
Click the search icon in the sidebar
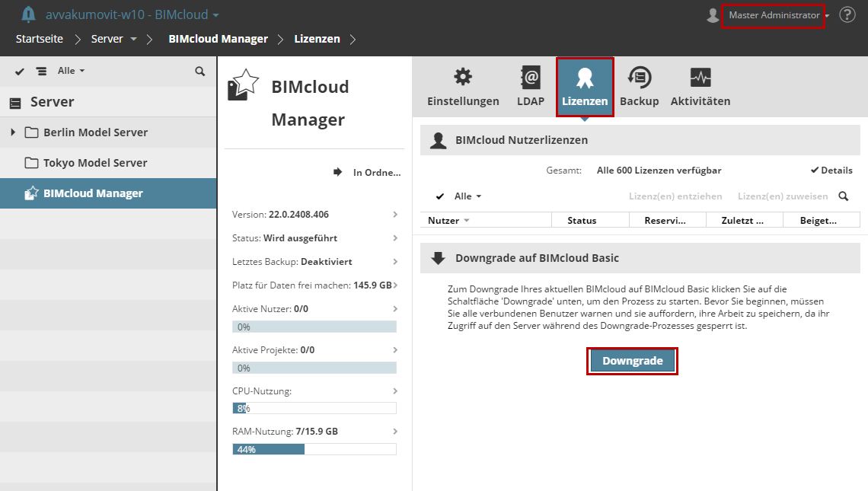click(x=199, y=72)
